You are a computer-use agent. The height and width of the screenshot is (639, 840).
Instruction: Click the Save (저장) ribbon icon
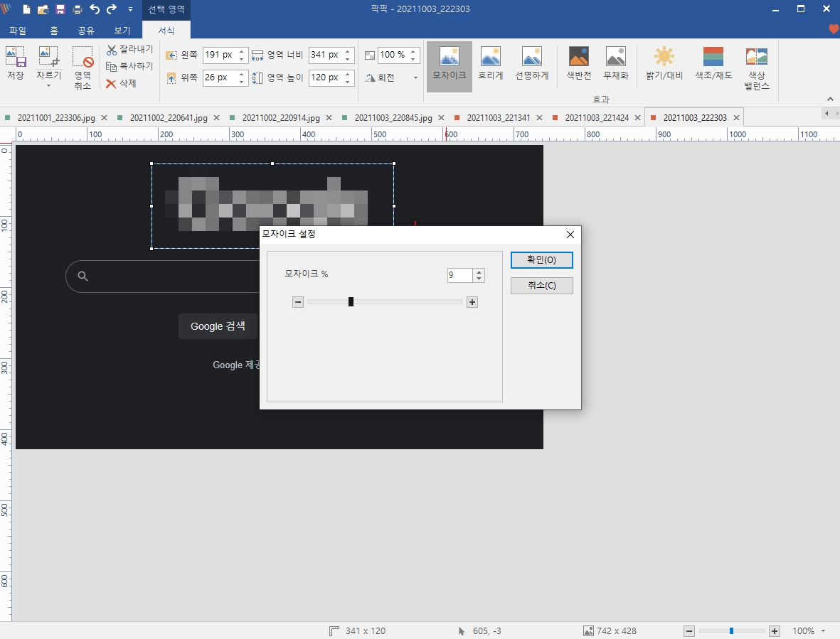point(16,63)
